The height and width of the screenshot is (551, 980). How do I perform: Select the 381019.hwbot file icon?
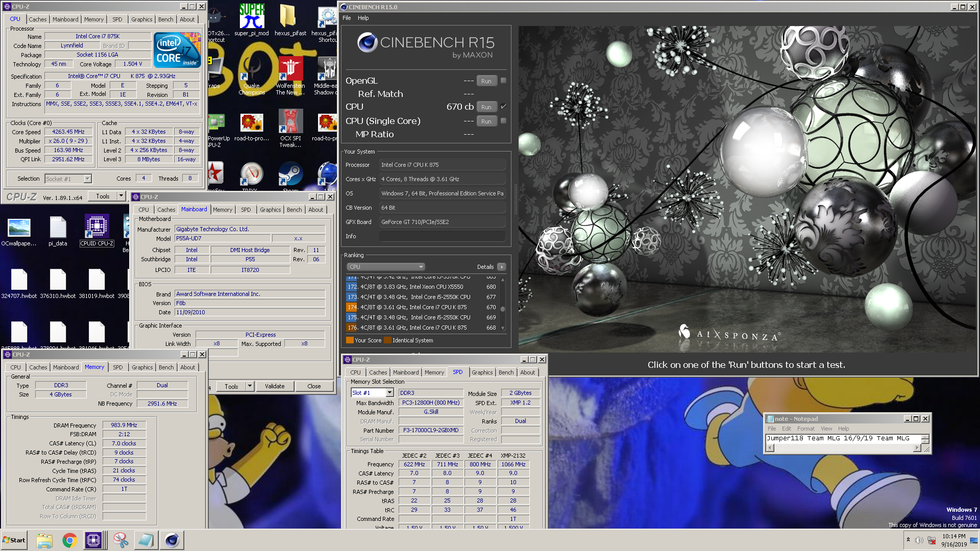96,284
